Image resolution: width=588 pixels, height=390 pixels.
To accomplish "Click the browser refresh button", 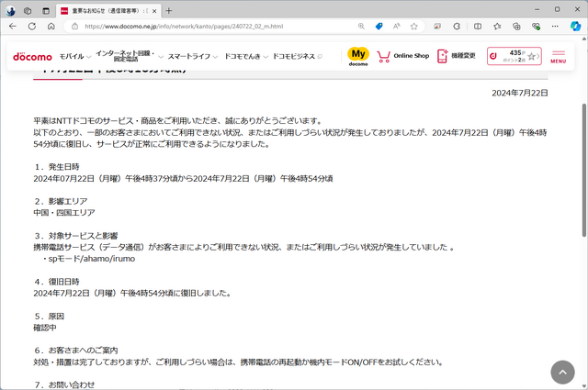I will point(47,27).
